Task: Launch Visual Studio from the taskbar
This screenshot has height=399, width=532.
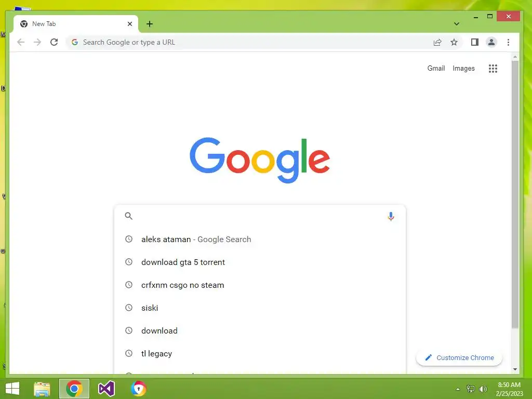Action: click(106, 389)
